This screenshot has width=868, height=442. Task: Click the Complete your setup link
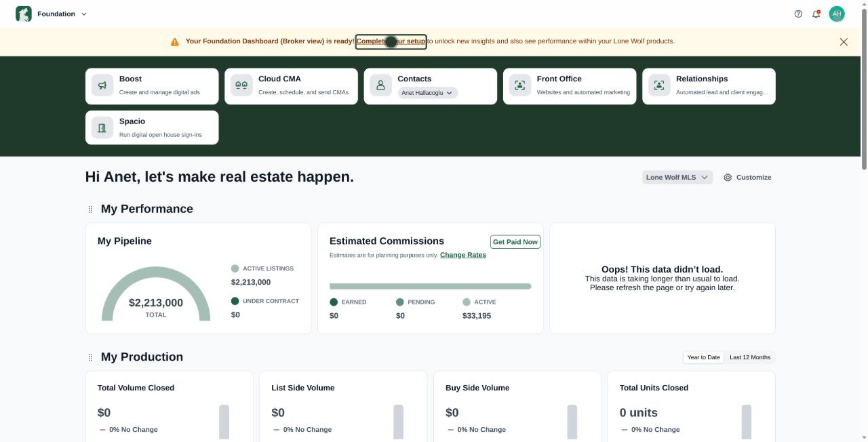391,41
